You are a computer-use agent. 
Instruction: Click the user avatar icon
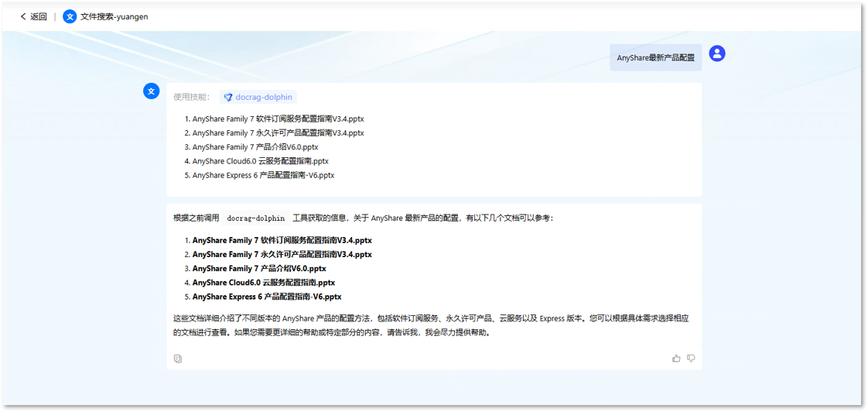pyautogui.click(x=717, y=53)
